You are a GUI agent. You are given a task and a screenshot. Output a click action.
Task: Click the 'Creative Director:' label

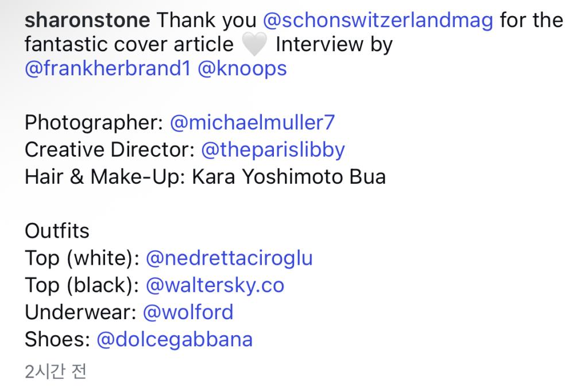[110, 150]
